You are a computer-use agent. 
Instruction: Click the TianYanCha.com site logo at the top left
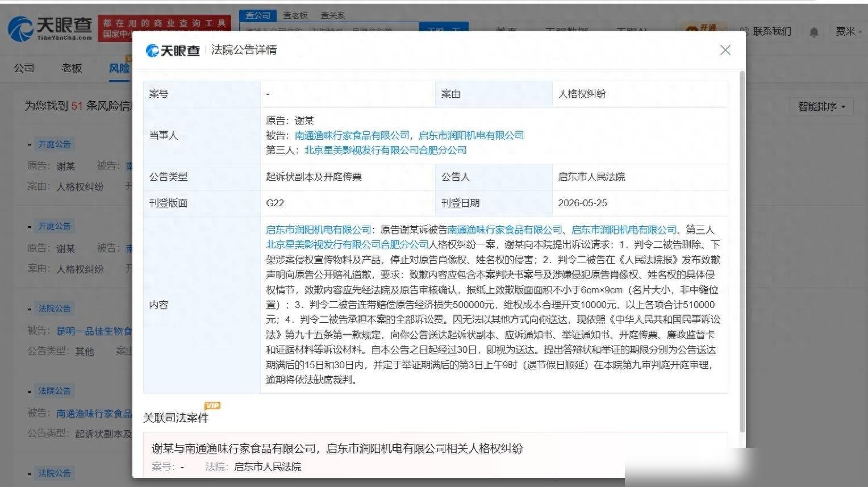coord(50,28)
